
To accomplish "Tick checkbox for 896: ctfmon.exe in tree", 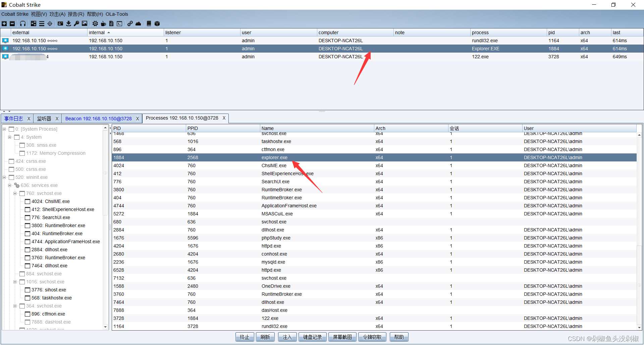I will click(28, 314).
